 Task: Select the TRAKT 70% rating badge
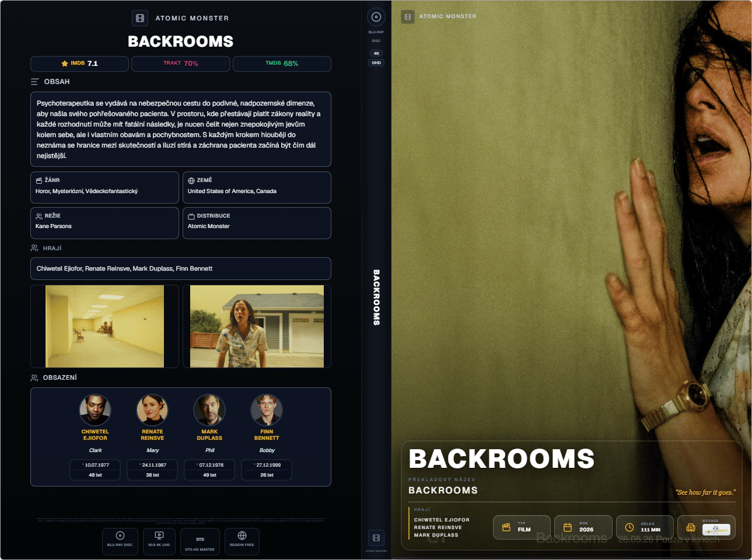point(181,64)
